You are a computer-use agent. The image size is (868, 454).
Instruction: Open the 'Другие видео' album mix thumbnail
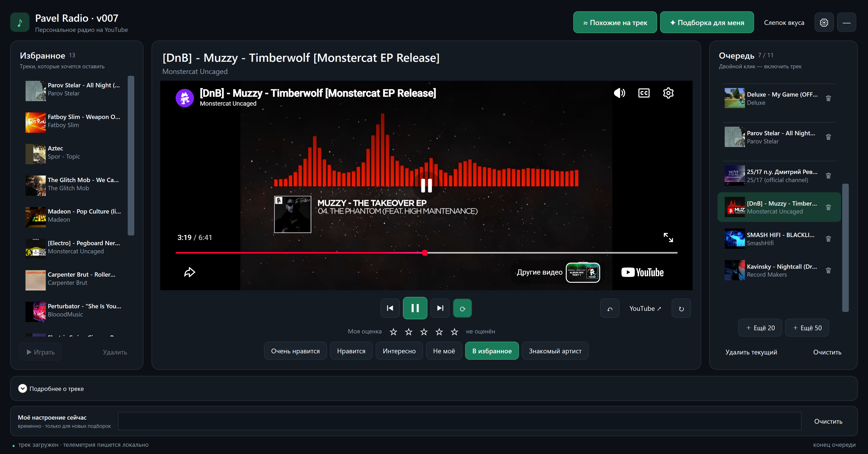(583, 272)
